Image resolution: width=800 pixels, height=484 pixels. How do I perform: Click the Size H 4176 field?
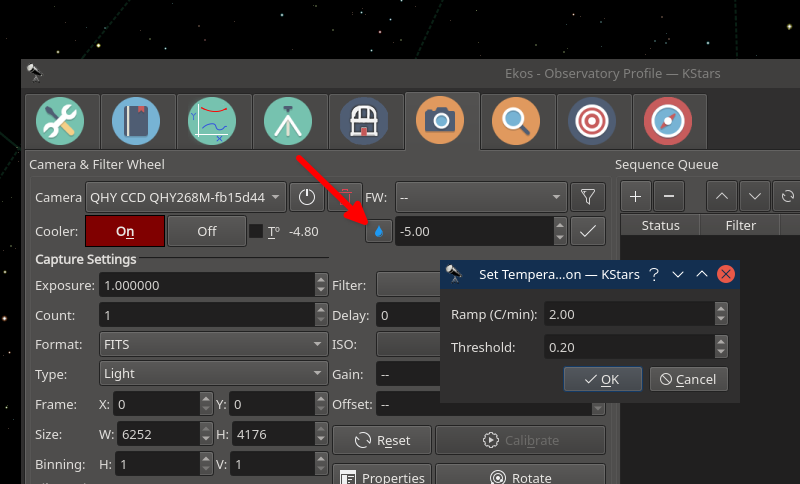(273, 434)
